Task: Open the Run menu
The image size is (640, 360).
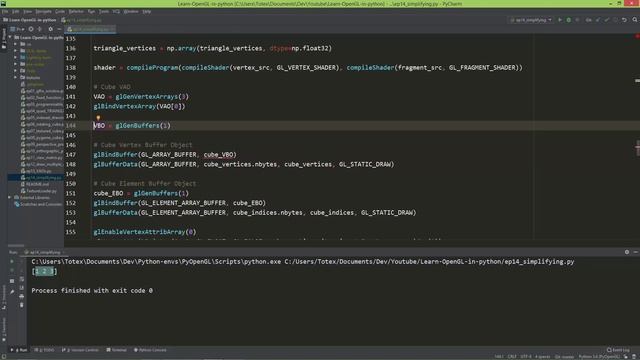Action: tap(91, 11)
